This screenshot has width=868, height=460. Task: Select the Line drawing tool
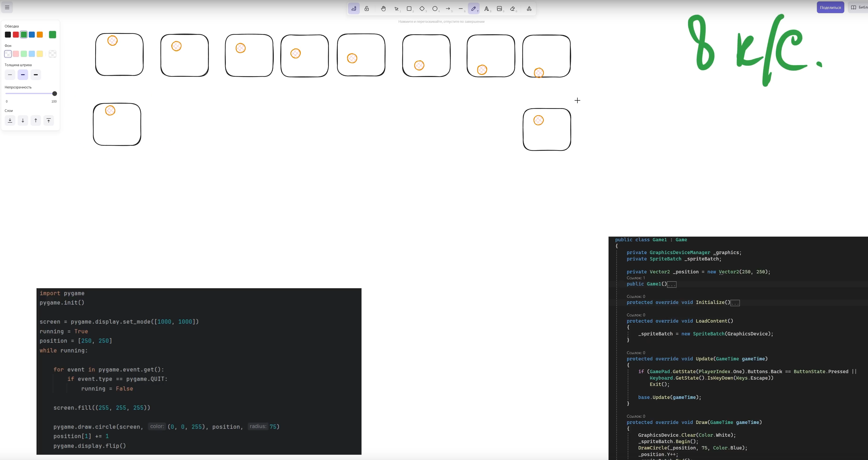(x=461, y=9)
